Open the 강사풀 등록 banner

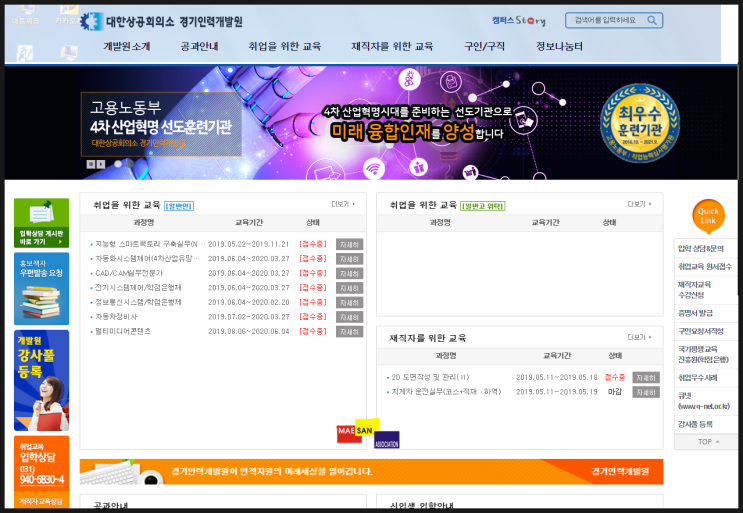tap(41, 380)
